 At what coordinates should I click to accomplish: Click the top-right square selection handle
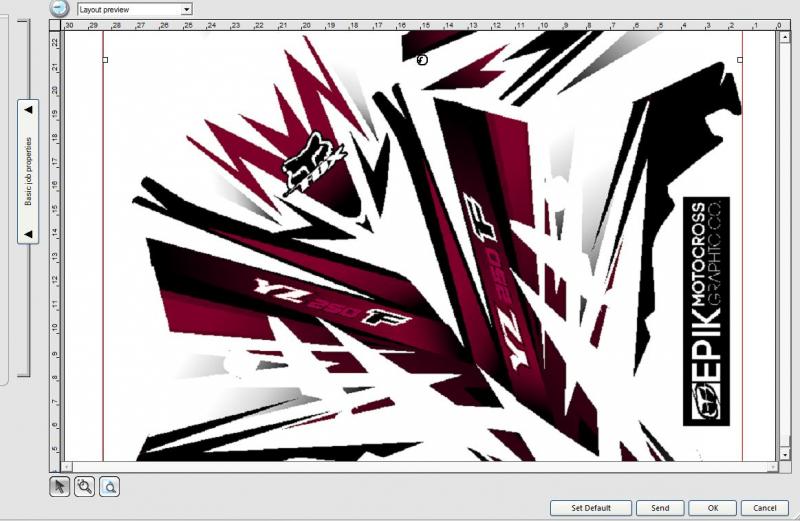[x=740, y=60]
